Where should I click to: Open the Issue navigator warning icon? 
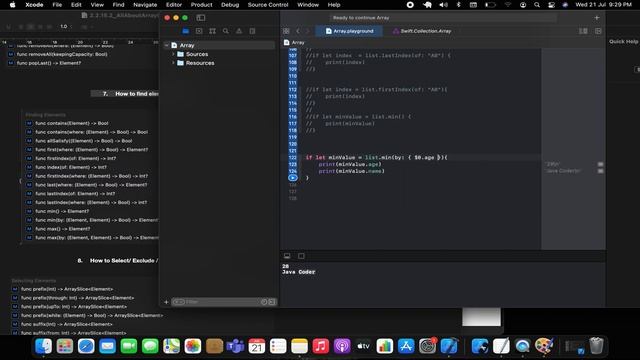tap(239, 31)
